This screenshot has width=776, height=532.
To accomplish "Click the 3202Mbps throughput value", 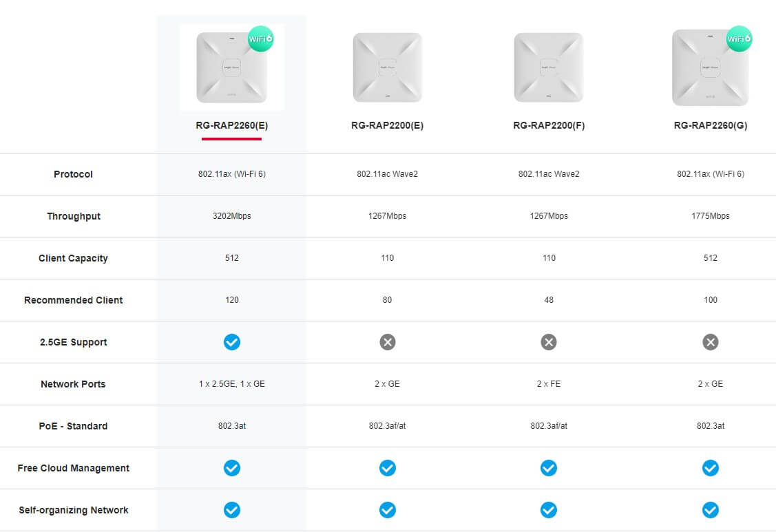I will point(231,216).
